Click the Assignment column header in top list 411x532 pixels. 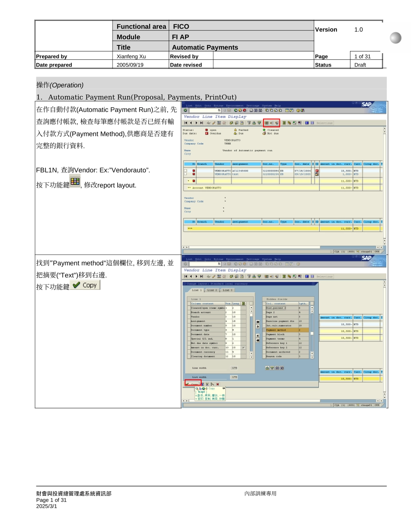(x=246, y=164)
